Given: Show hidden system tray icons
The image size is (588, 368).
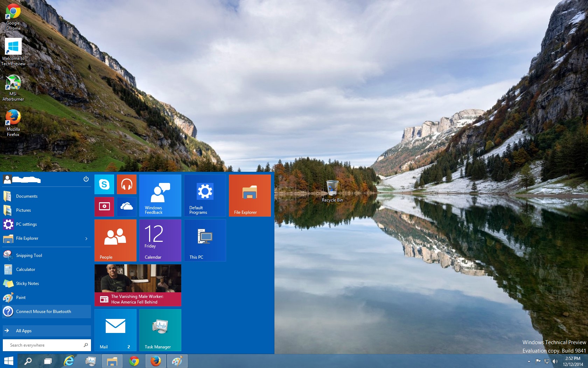Looking at the screenshot, I should 529,361.
